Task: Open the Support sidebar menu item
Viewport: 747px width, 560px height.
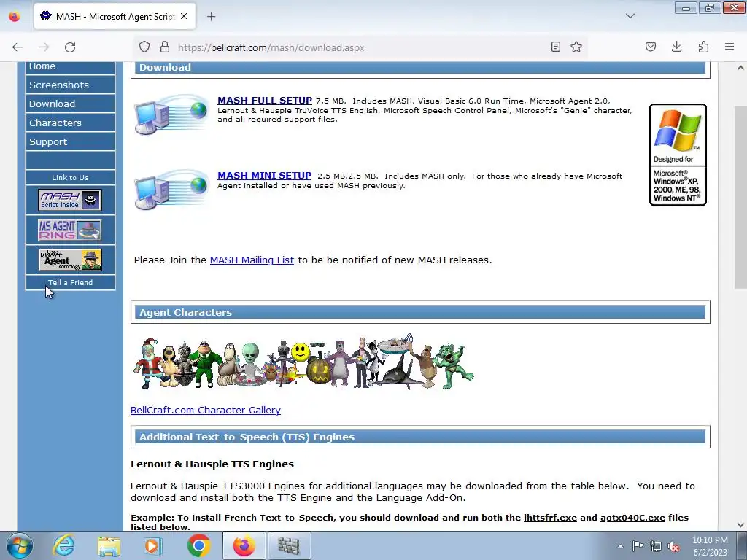Action: coord(70,142)
